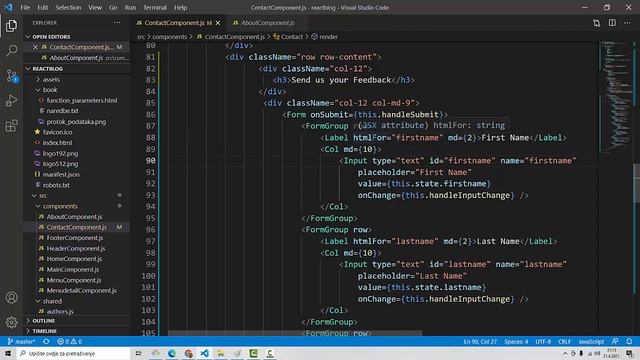Open Windows Start menu
The image size is (640, 360).
click(8, 353)
